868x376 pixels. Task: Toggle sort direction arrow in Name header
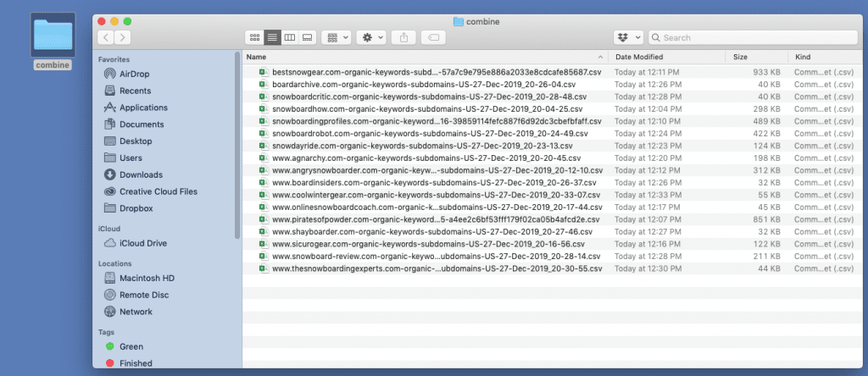pyautogui.click(x=601, y=57)
